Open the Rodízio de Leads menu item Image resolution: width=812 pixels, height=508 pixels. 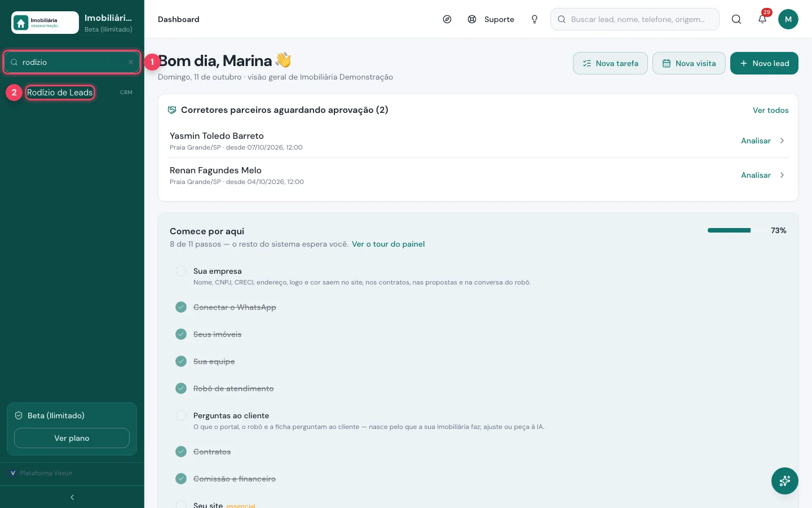(x=60, y=93)
